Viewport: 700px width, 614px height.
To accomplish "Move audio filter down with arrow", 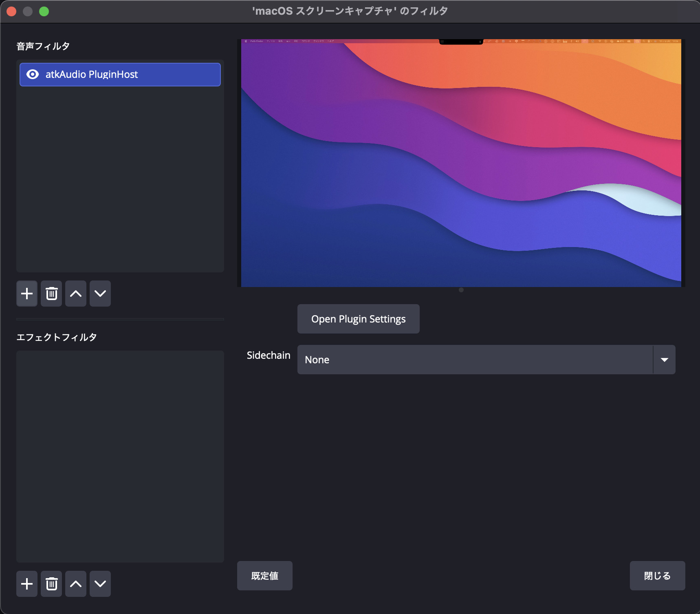I will pos(100,294).
